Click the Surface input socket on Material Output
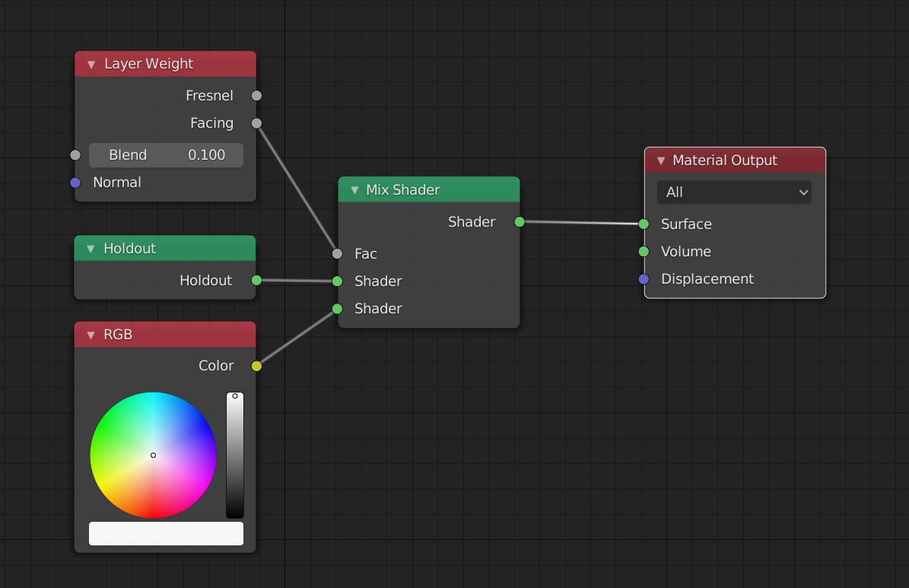The width and height of the screenshot is (909, 588). [644, 224]
